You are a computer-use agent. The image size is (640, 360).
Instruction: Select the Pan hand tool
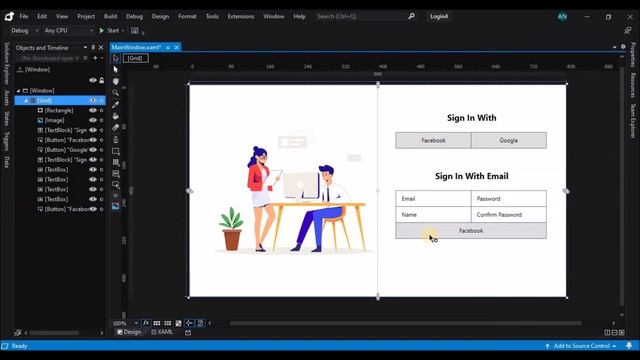116,81
